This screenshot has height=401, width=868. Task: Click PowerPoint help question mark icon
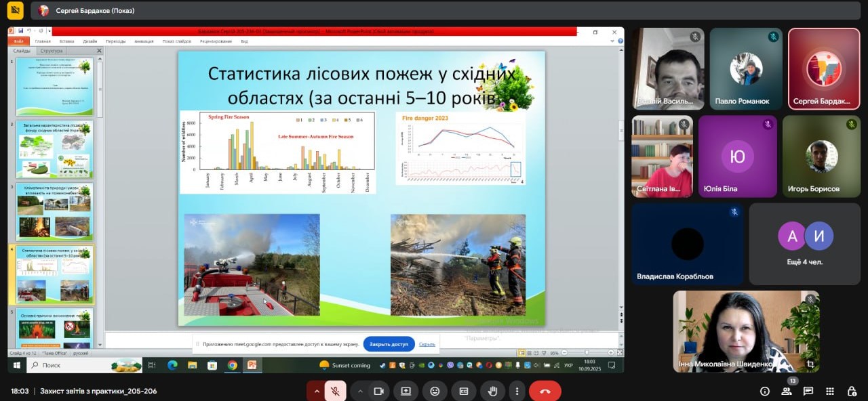click(620, 41)
